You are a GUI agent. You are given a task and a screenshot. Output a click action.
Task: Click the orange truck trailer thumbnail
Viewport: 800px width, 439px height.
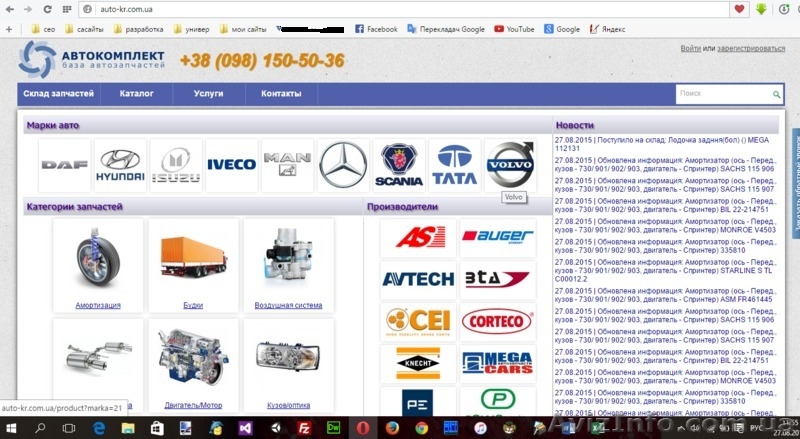(193, 258)
